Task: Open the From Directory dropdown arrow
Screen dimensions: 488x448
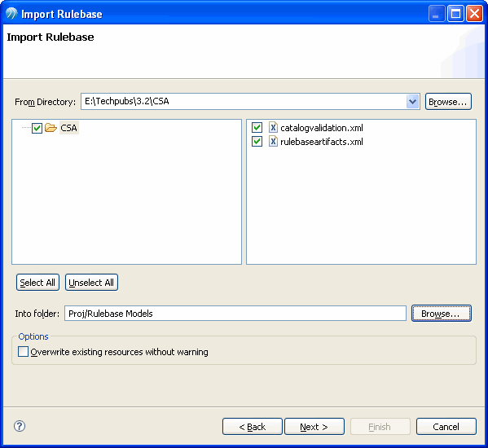Action: pos(412,102)
